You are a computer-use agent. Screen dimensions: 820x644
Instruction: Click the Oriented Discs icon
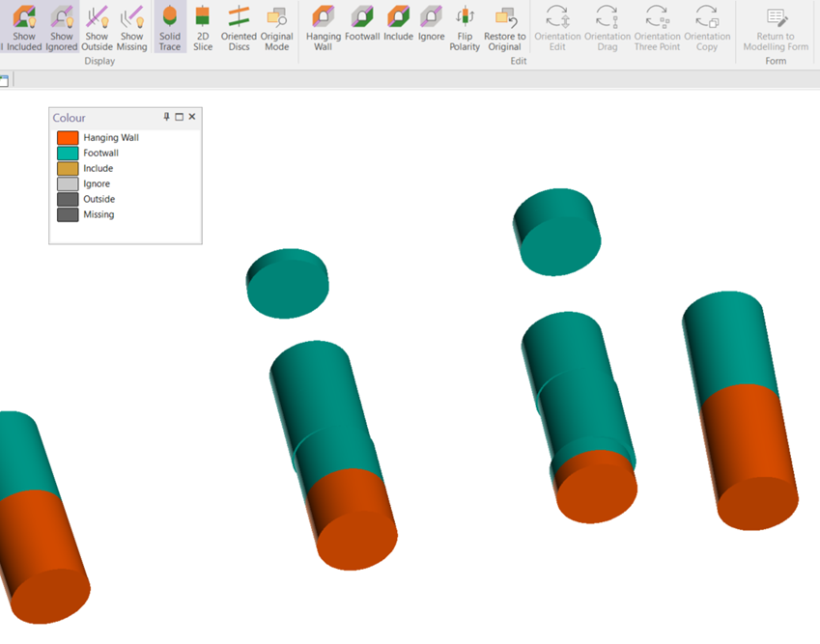pos(239,27)
